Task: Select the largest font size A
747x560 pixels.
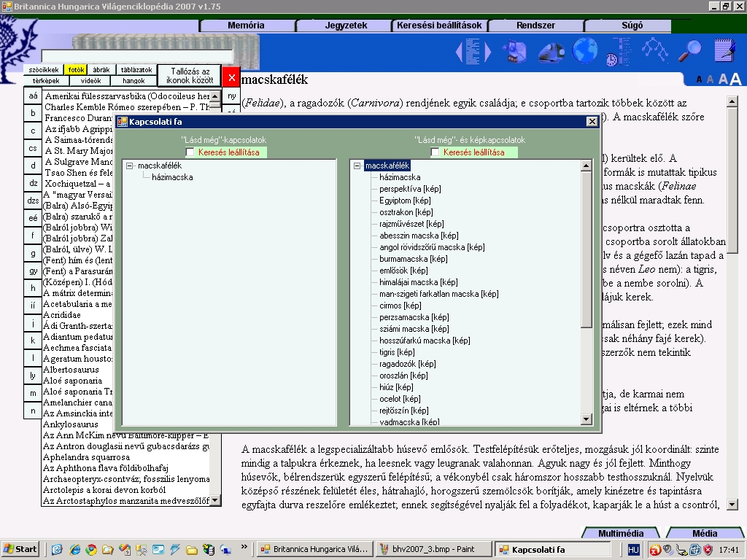Action: (x=735, y=79)
